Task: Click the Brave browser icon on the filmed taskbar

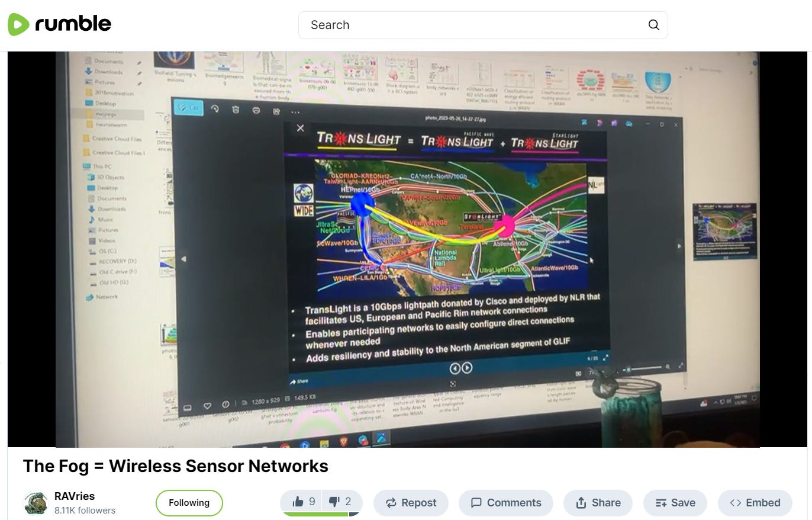Action: [x=343, y=442]
